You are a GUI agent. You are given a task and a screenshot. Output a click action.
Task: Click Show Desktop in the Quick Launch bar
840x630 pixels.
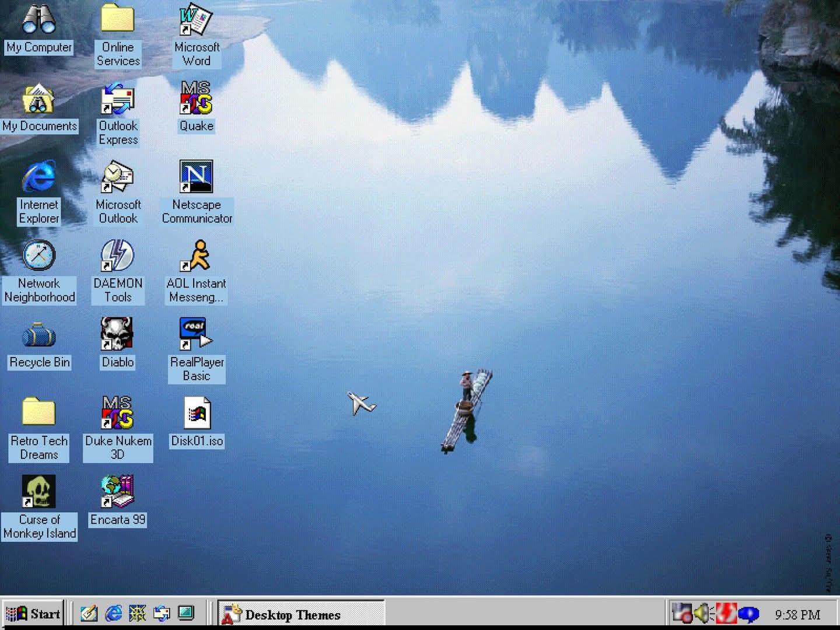[x=185, y=614]
